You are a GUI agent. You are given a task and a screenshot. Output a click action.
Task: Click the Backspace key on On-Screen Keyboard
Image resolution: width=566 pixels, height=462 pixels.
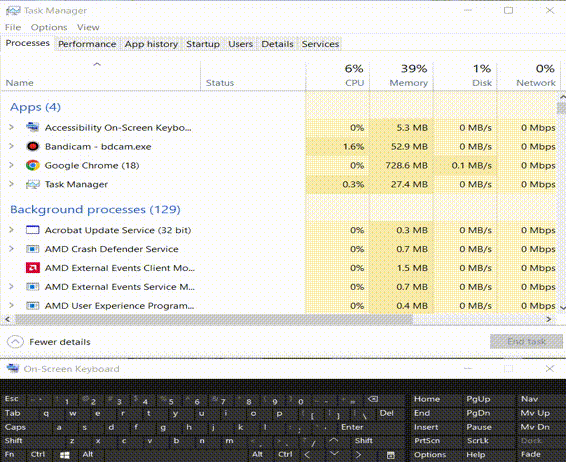pyautogui.click(x=373, y=399)
